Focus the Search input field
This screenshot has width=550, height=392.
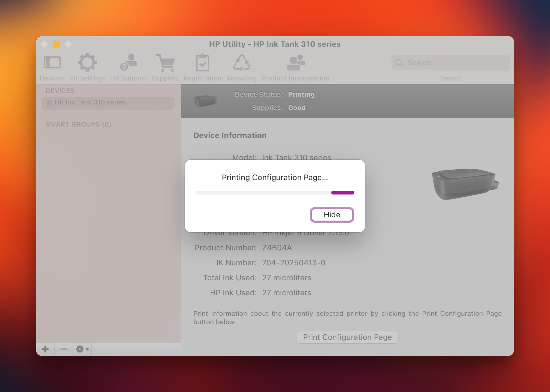[451, 63]
